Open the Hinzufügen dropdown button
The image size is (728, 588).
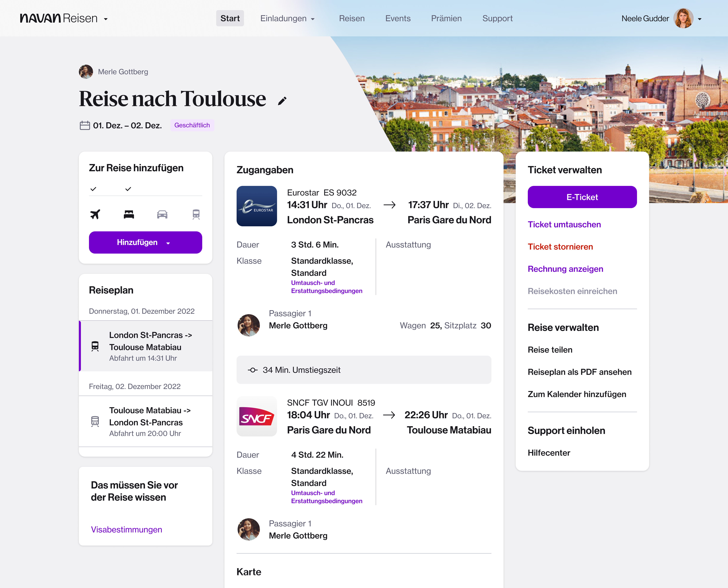coord(145,242)
